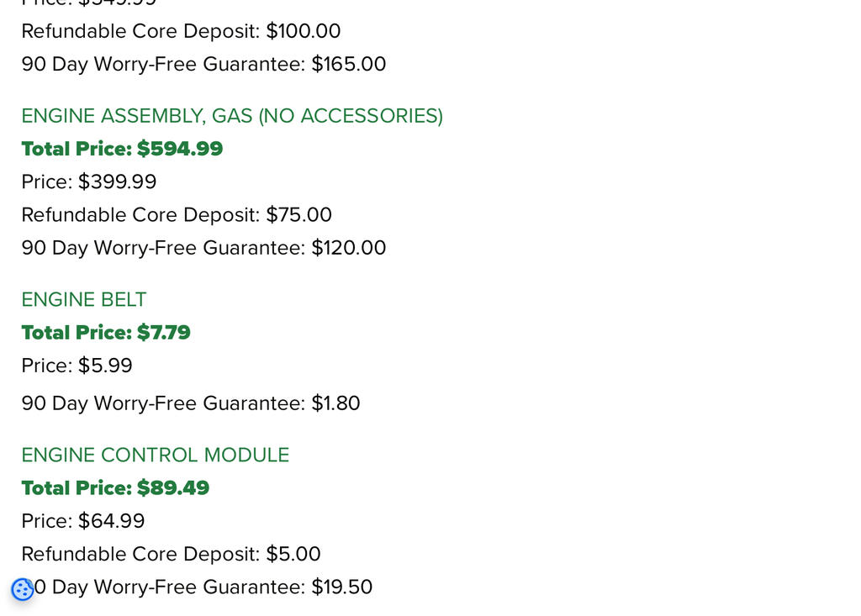Click the Price: $64.99 line

[x=83, y=521]
